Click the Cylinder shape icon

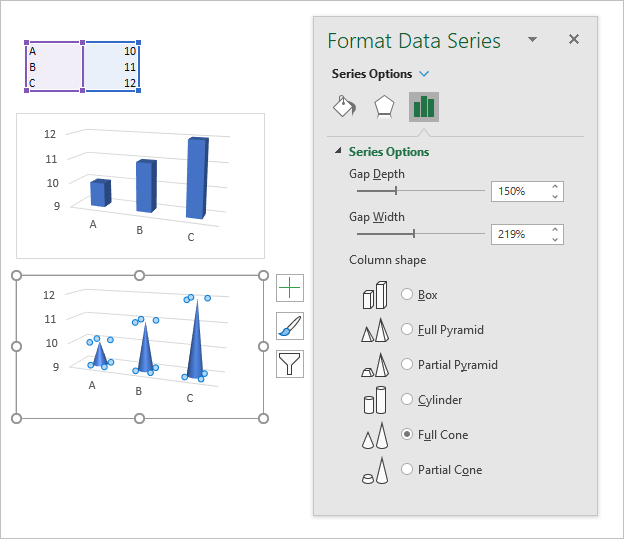click(x=375, y=400)
